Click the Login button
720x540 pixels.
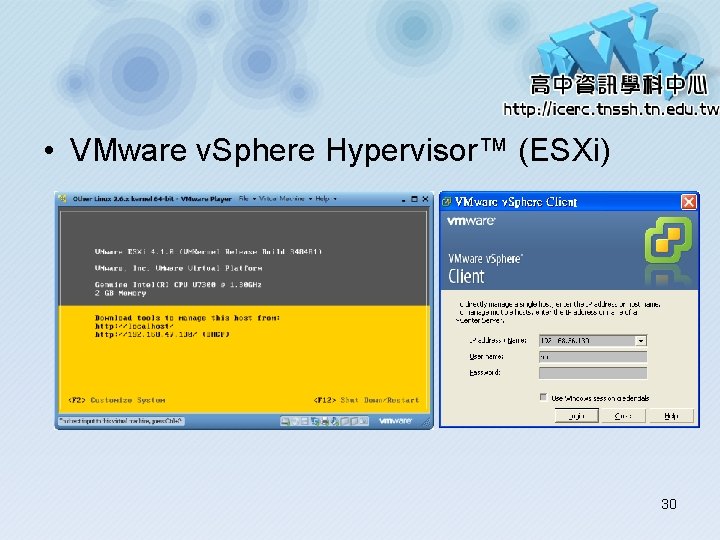click(x=577, y=416)
